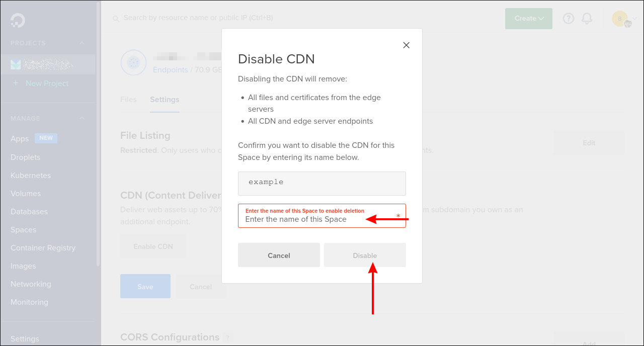Viewport: 644px width, 346px height.
Task: Cancel the Disable CDN dialog
Action: 278,255
